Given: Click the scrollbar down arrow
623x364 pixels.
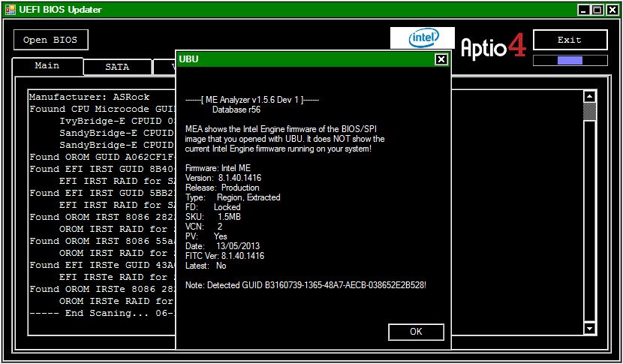Looking at the screenshot, I should click(590, 328).
